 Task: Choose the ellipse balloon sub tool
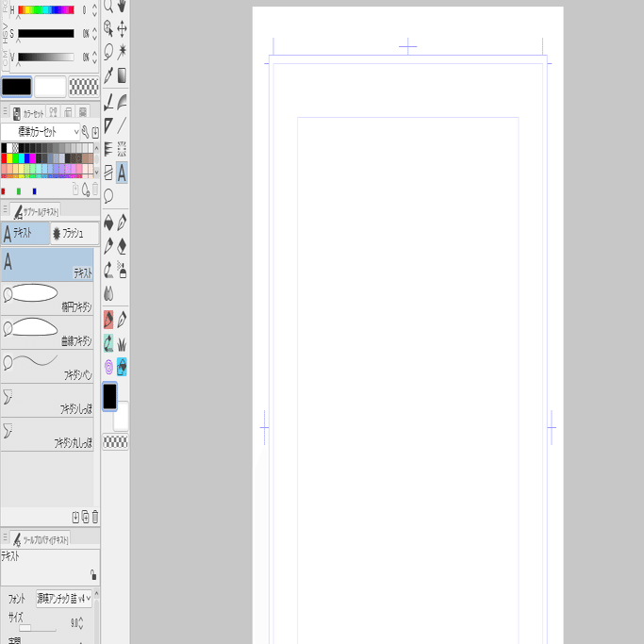click(x=47, y=299)
